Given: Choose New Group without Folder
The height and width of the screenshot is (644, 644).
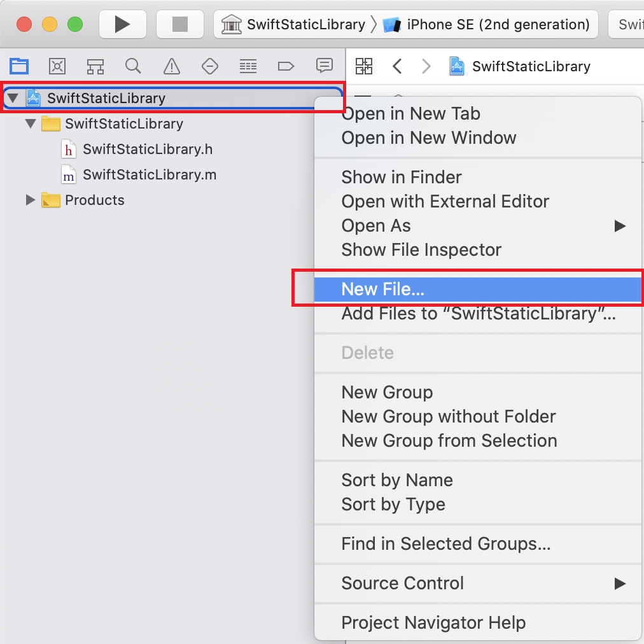Looking at the screenshot, I should (478, 417).
